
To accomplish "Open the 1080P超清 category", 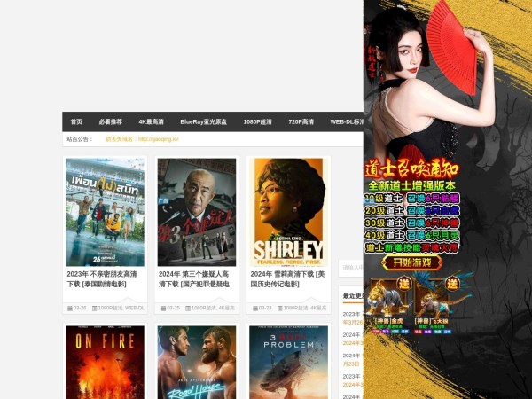I will click(x=257, y=121).
